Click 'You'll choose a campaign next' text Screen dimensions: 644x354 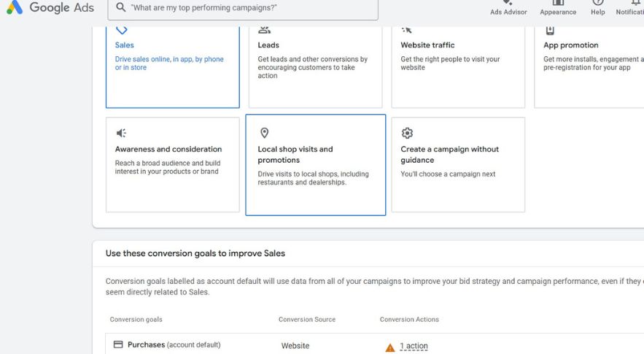click(448, 174)
